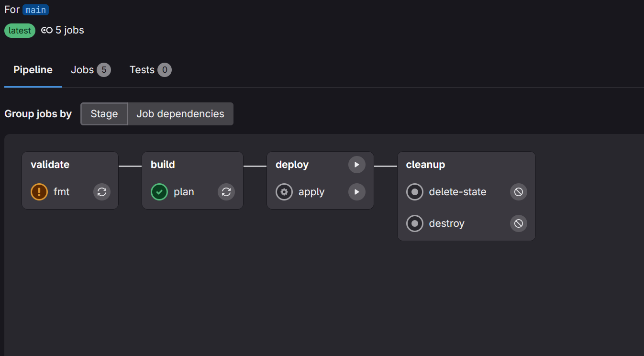Select Stage grouping mode
This screenshot has height=356, width=644.
(x=104, y=114)
